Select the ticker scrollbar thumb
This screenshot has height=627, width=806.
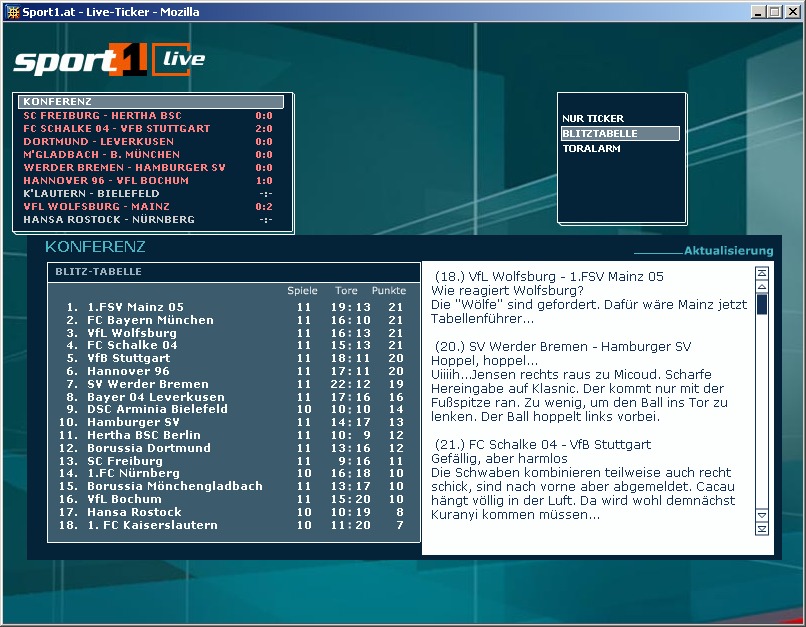[762, 304]
